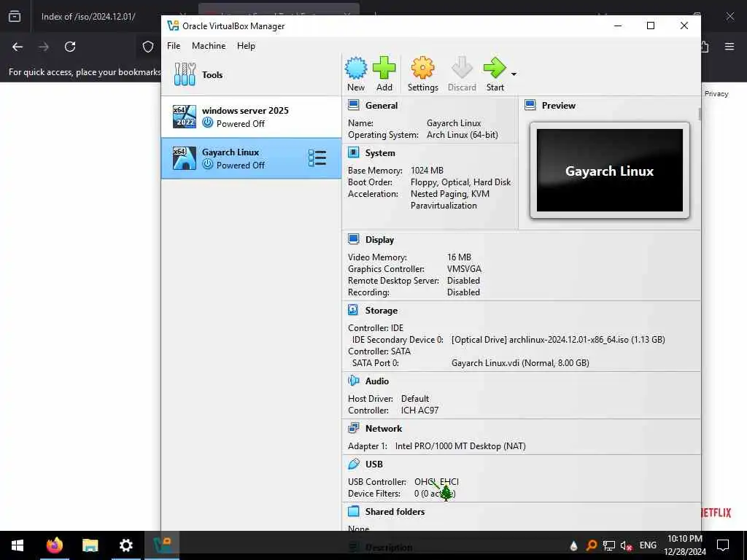Open Settings gear for selected VM

click(x=422, y=74)
